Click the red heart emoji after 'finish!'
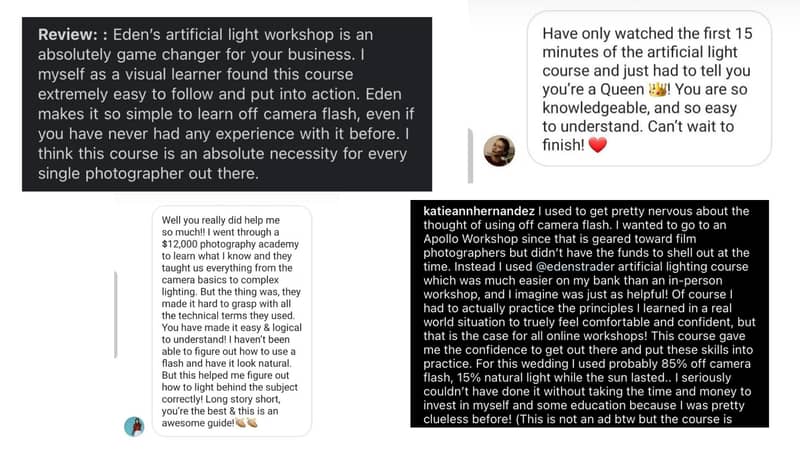 [x=597, y=145]
